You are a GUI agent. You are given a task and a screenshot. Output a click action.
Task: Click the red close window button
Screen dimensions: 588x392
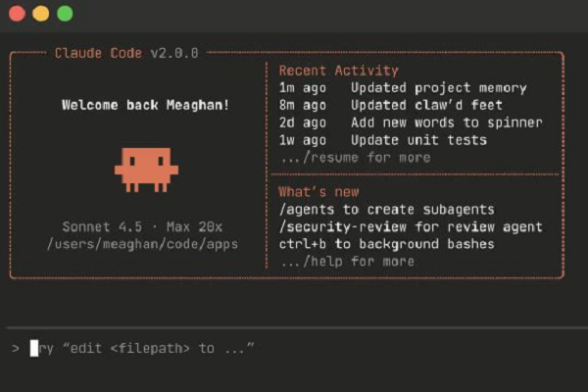tap(17, 14)
